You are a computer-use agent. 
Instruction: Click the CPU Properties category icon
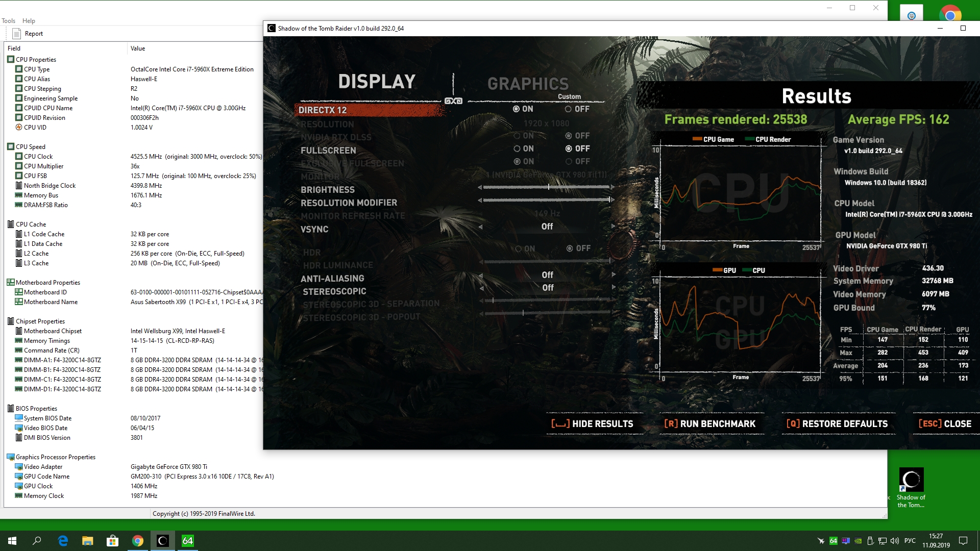[x=11, y=59]
